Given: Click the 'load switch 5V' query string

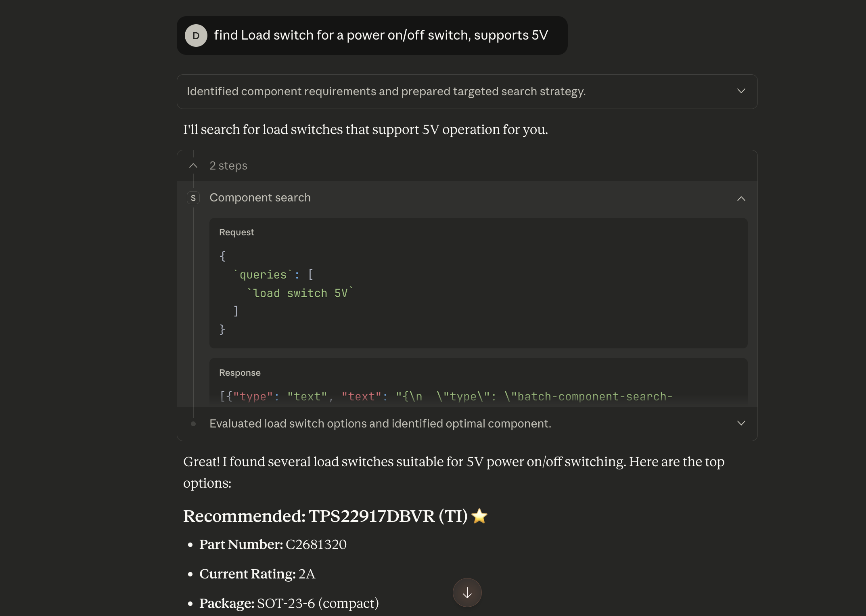Looking at the screenshot, I should [x=300, y=293].
